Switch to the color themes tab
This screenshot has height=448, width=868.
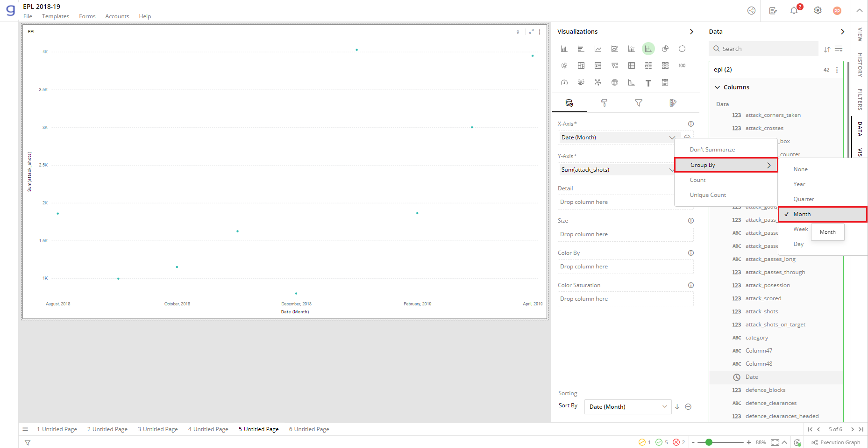[x=673, y=103]
